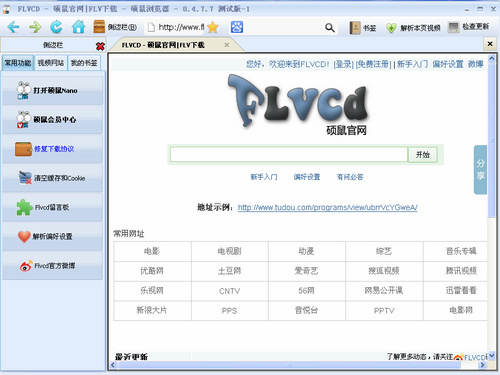Go back with the blue back arrow
This screenshot has height=375, width=500.
coord(13,27)
